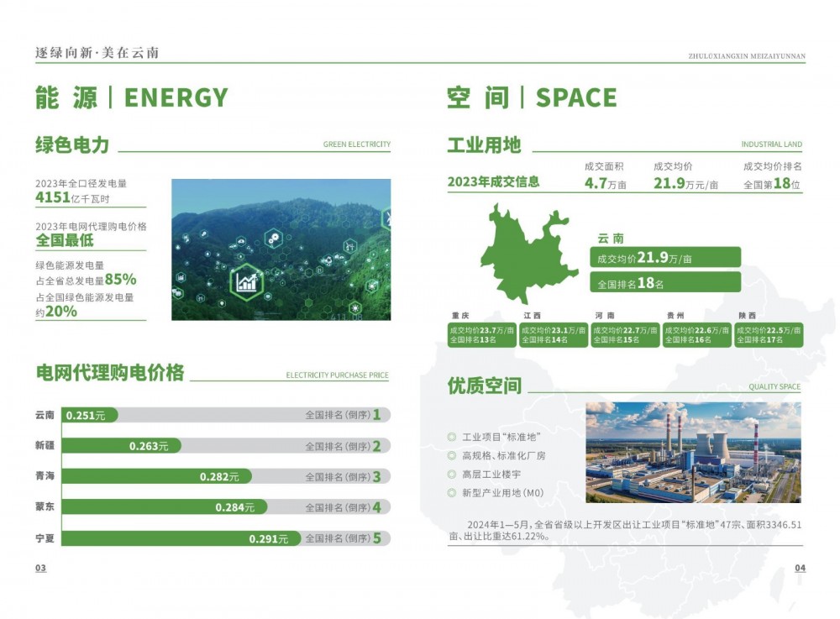840x619 pixels.
Task: Click the 河南 card showing 22.7万/亩
Action: pyautogui.click(x=625, y=334)
